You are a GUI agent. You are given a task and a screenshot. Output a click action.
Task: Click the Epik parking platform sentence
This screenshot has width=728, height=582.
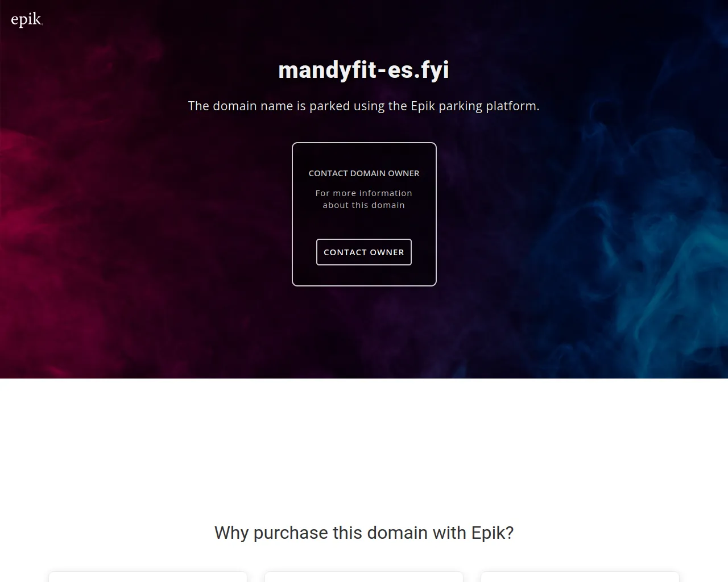point(364,106)
